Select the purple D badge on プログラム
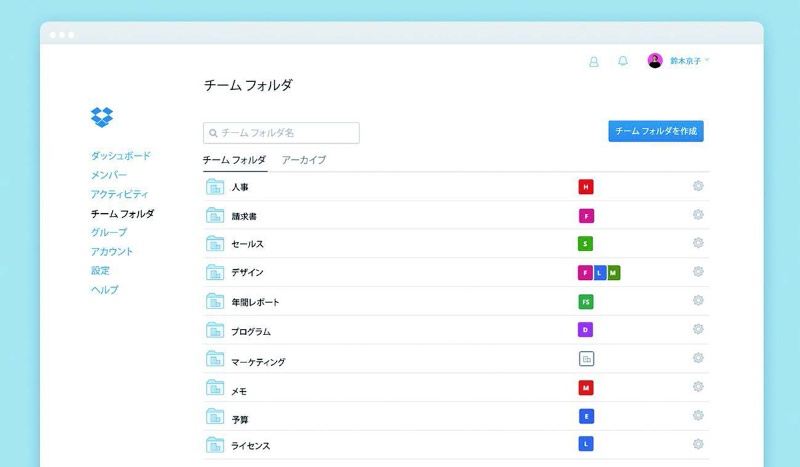800x467 pixels. pos(586,330)
